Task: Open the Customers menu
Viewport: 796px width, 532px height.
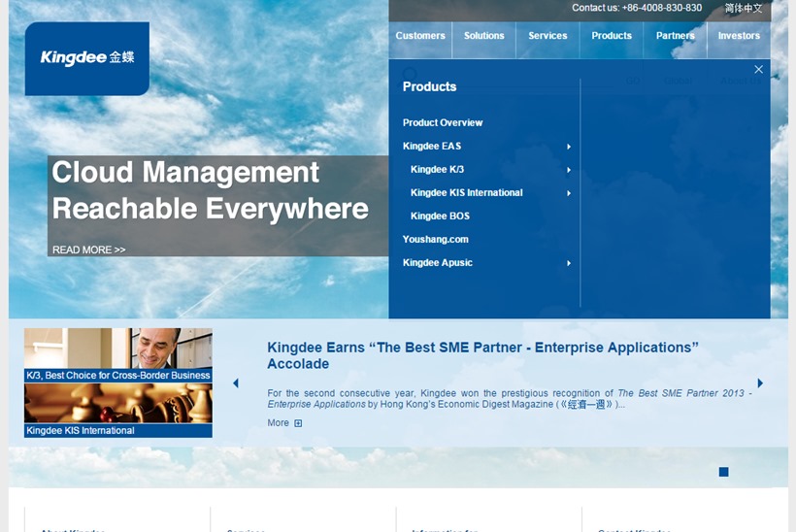Action: coord(420,36)
